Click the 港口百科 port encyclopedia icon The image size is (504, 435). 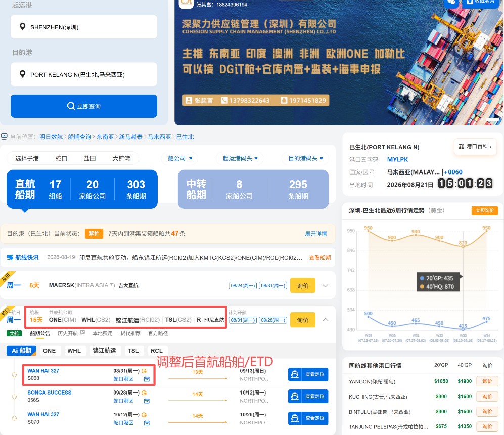(461, 146)
